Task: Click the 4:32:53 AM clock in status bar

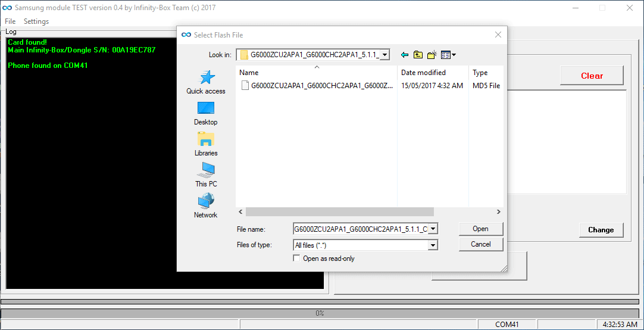Action: click(620, 324)
